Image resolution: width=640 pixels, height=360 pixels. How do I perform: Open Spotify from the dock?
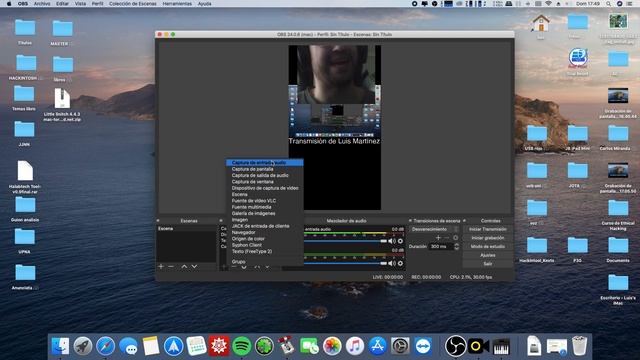coord(242,346)
